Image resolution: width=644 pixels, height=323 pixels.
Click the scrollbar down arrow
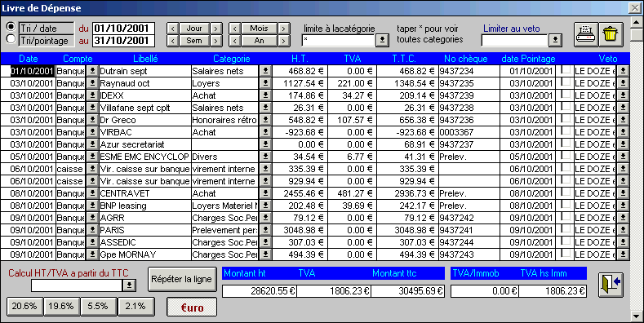pos(636,316)
